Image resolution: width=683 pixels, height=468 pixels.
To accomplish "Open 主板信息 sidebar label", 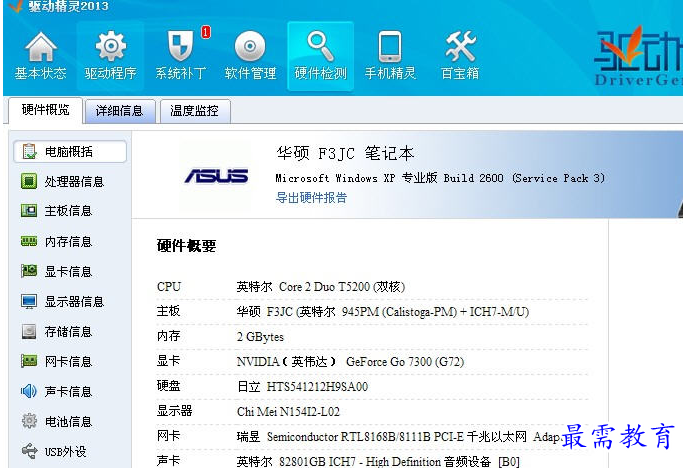I will pos(68,211).
